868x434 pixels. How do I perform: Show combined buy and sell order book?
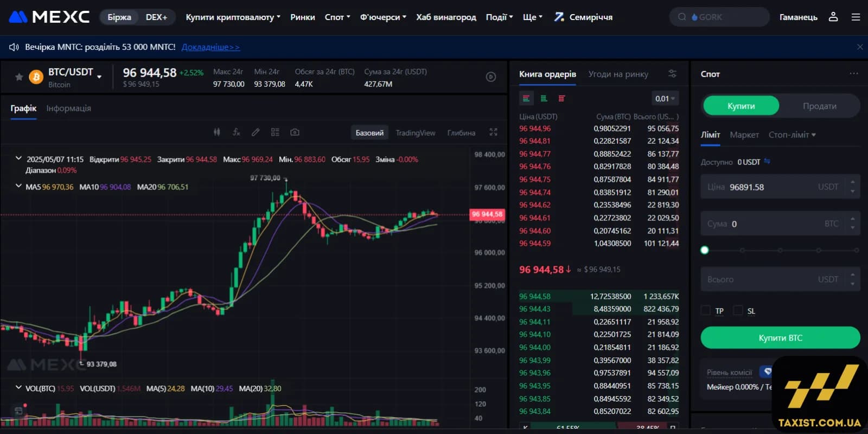526,98
